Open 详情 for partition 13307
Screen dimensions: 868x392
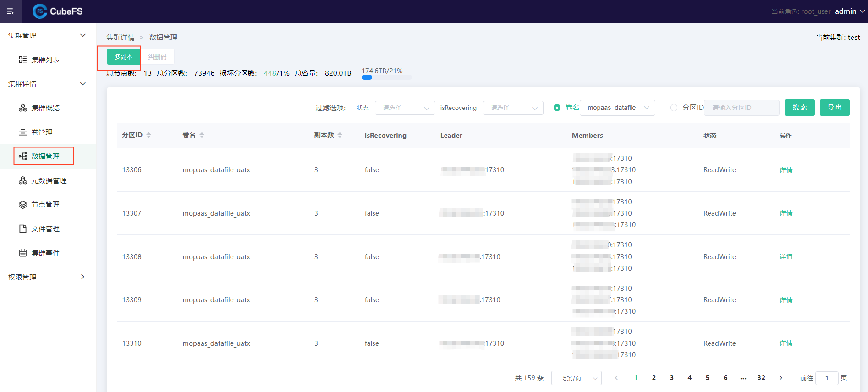(786, 213)
